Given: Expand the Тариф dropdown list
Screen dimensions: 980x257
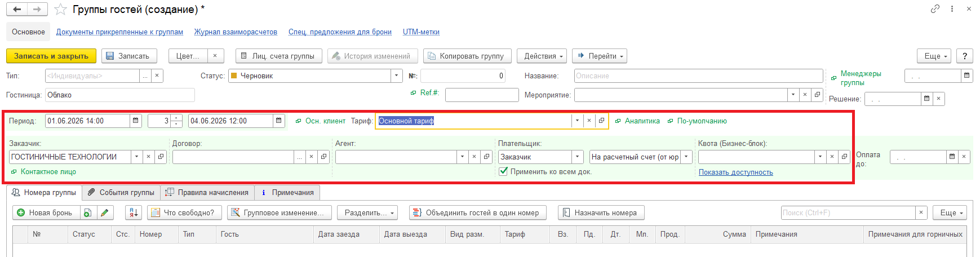Looking at the screenshot, I should tap(577, 121).
